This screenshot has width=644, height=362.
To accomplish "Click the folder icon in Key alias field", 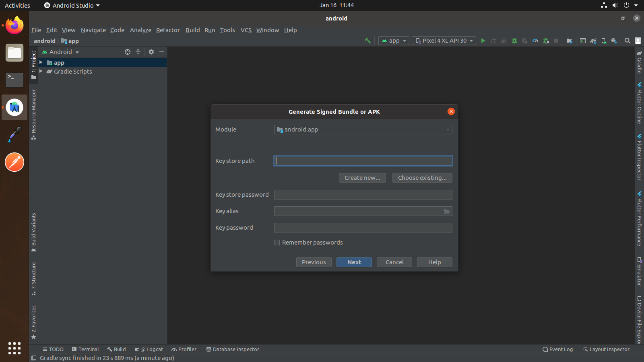I will (x=447, y=212).
